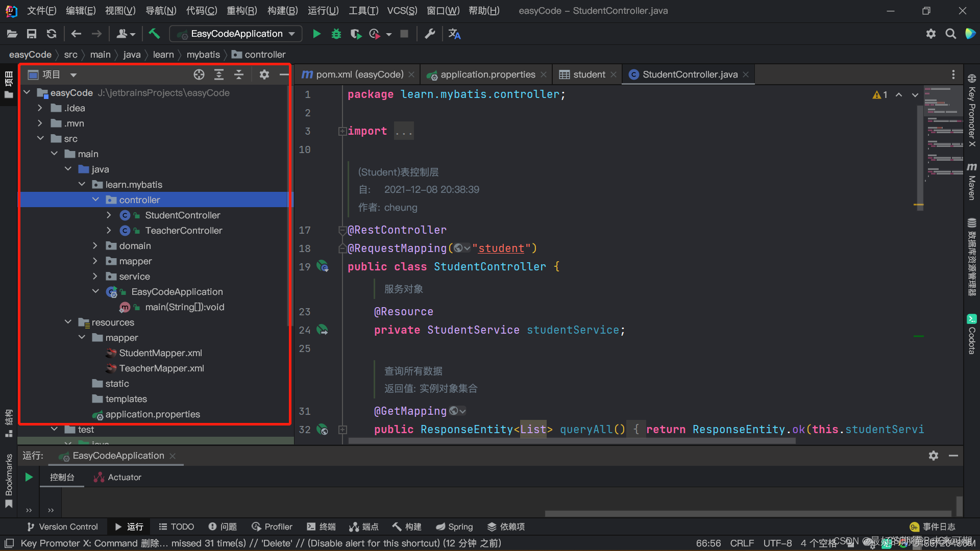Image resolution: width=980 pixels, height=551 pixels.
Task: Click the green Run application button
Action: [316, 34]
